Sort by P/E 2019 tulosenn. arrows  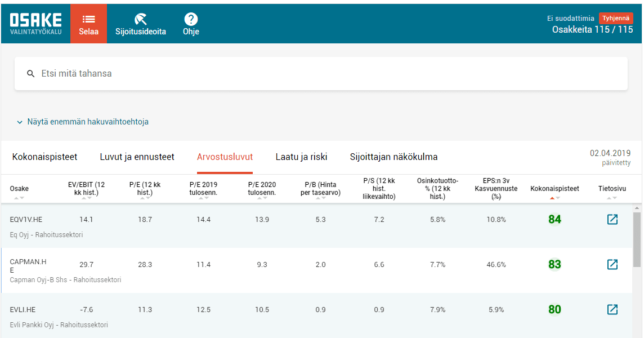pos(203,198)
